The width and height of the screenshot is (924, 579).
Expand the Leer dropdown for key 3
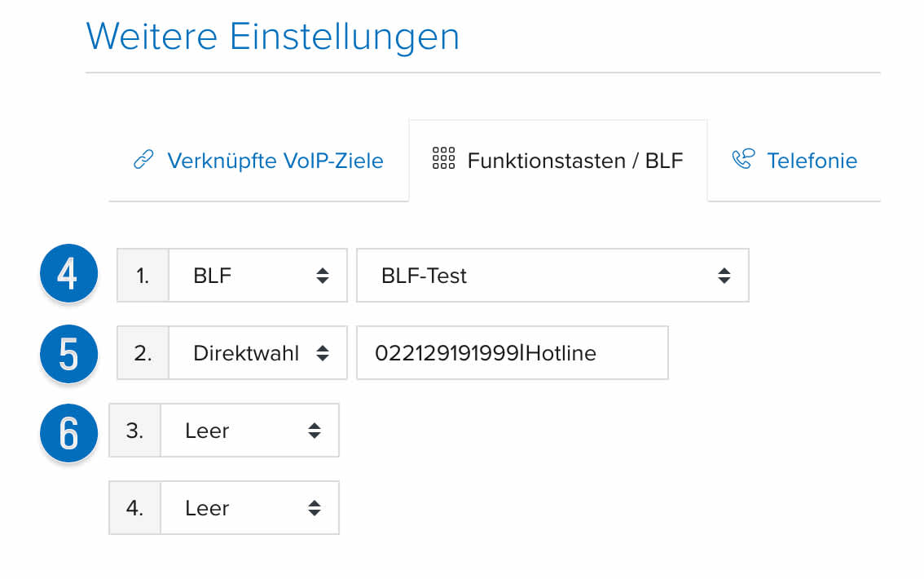249,431
